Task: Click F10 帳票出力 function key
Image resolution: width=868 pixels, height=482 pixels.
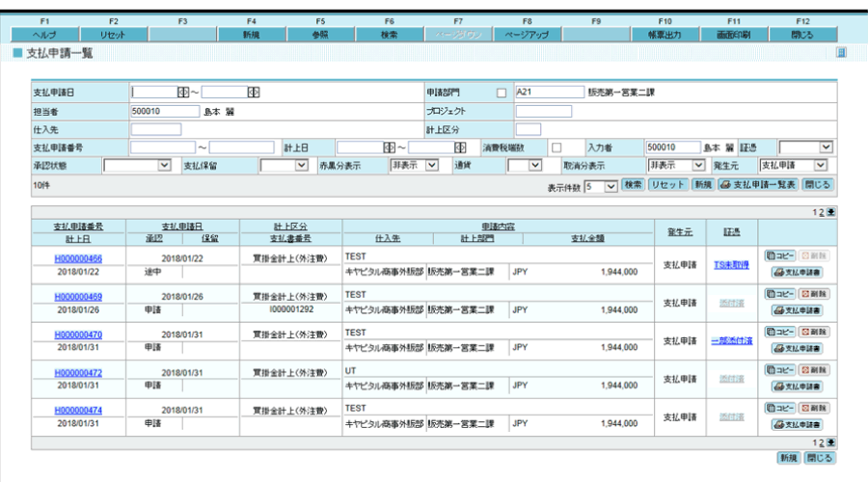Action: click(x=665, y=35)
